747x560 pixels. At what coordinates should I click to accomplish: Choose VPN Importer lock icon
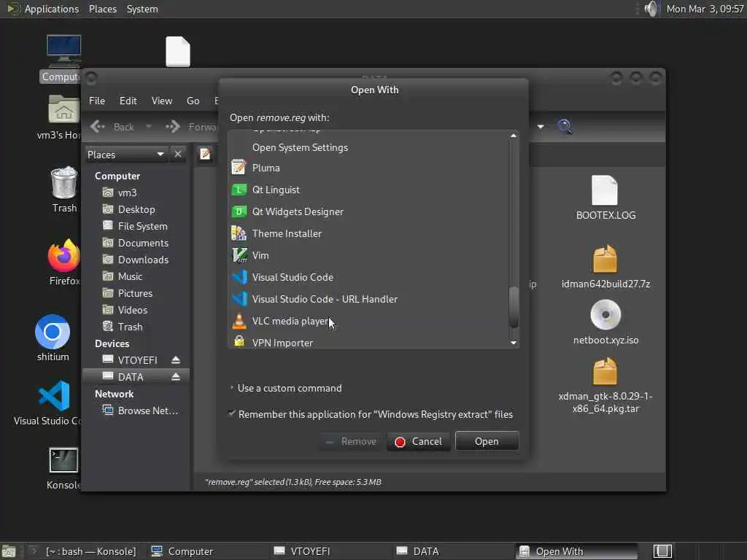click(x=239, y=341)
